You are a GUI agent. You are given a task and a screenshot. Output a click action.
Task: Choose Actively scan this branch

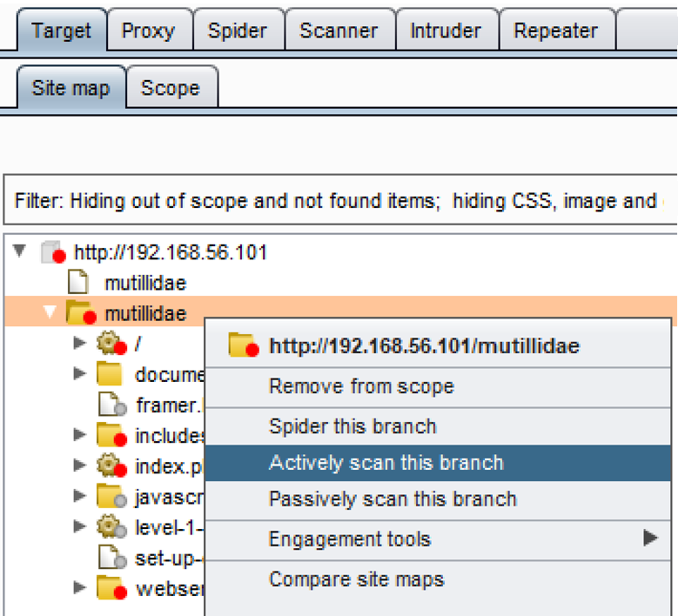coord(386,463)
